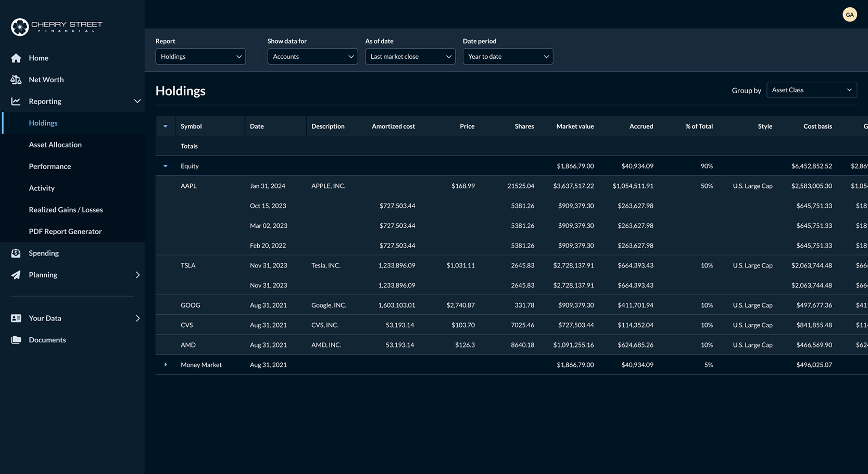868x474 pixels.
Task: Open Realized Gains / Losses report
Action: coord(66,210)
